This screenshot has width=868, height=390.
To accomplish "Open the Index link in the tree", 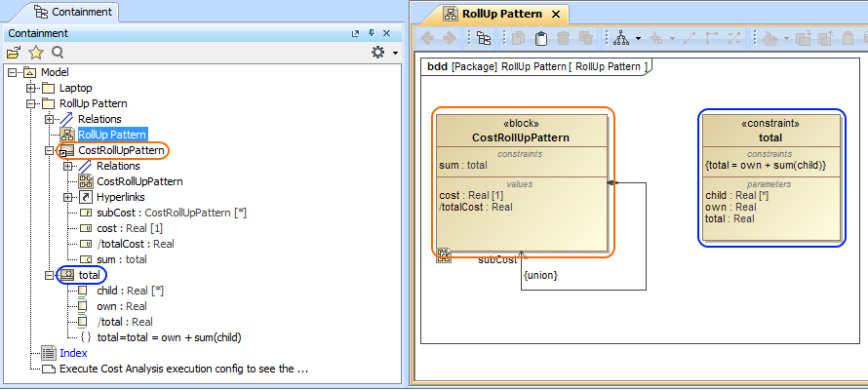I will point(73,353).
